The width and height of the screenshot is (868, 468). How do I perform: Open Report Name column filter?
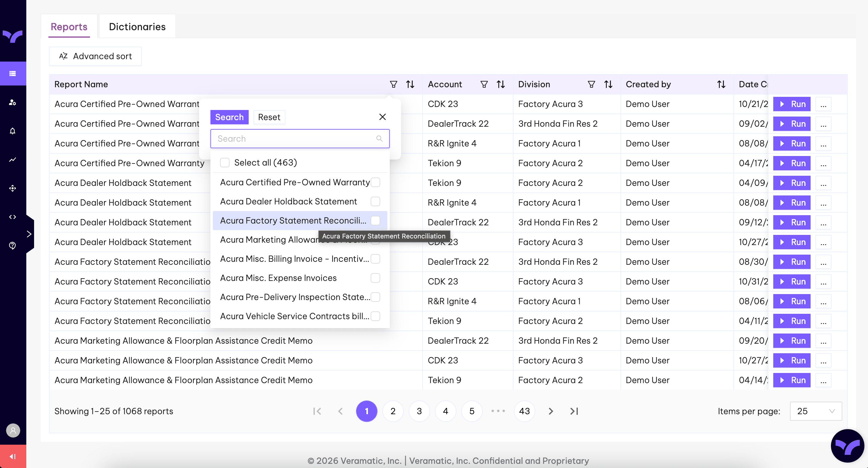point(393,84)
